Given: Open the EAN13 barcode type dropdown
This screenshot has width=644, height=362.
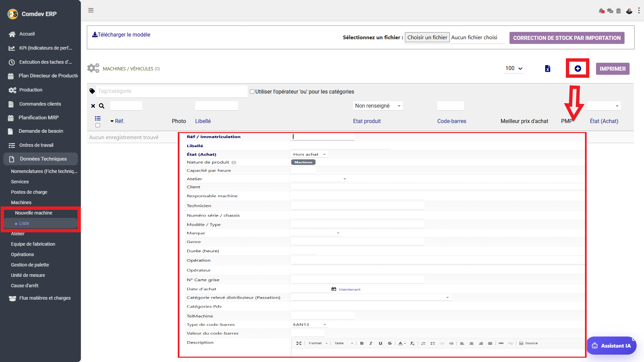Looking at the screenshot, I should (309, 325).
